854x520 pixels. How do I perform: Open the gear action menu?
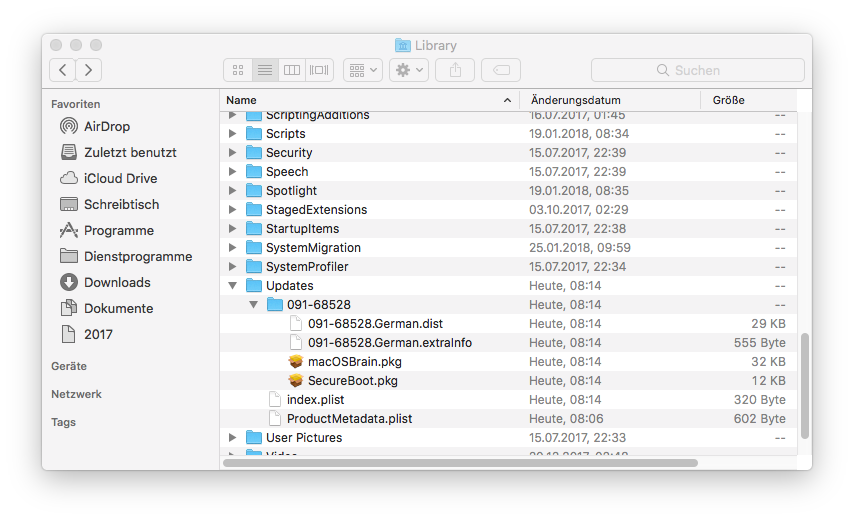[409, 70]
